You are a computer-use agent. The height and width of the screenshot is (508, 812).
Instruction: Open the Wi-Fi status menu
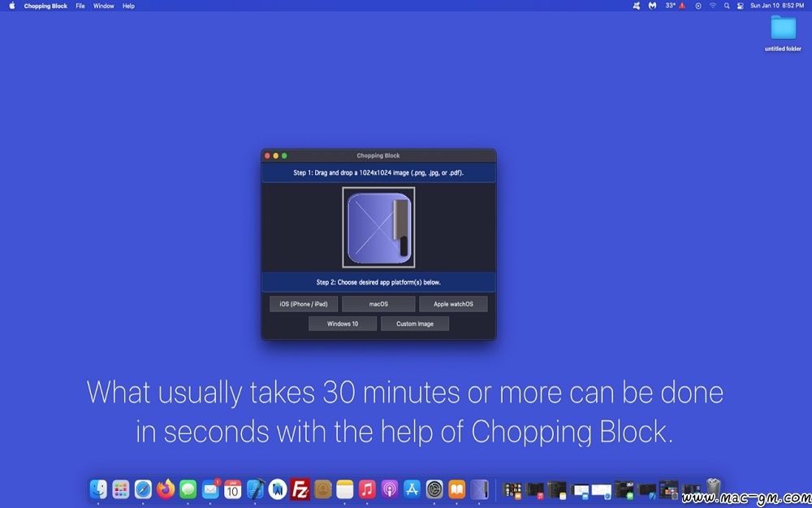point(713,6)
